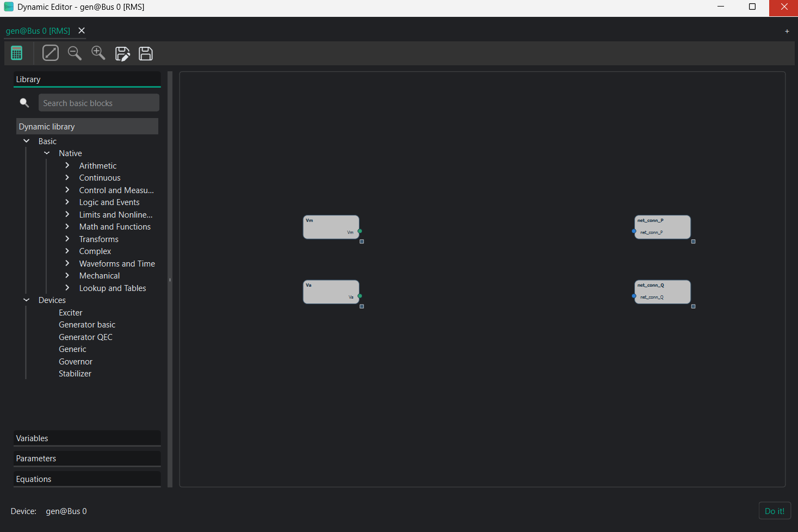Viewport: 798px width, 532px height.
Task: Expand the Continuous category
Action: 67,177
